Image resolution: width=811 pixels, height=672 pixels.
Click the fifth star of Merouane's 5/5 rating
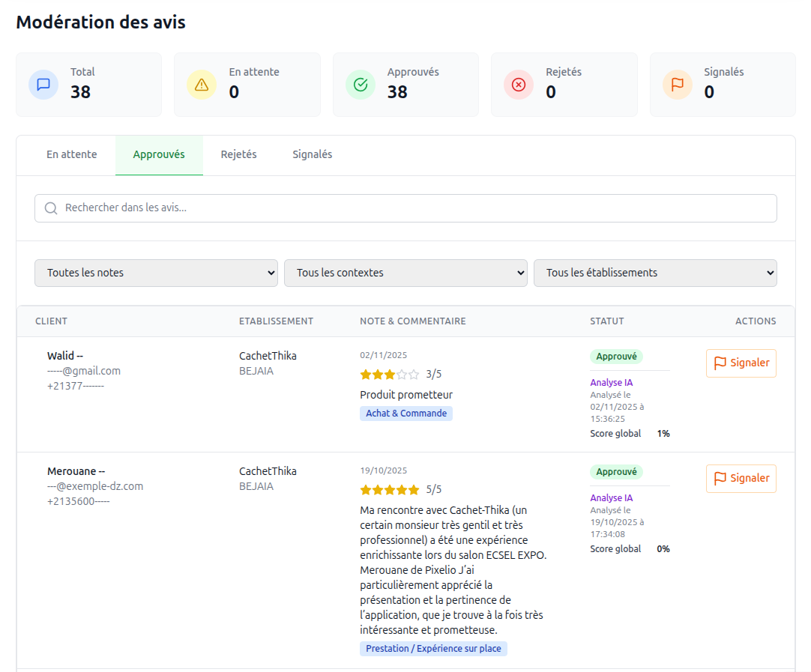[414, 488]
